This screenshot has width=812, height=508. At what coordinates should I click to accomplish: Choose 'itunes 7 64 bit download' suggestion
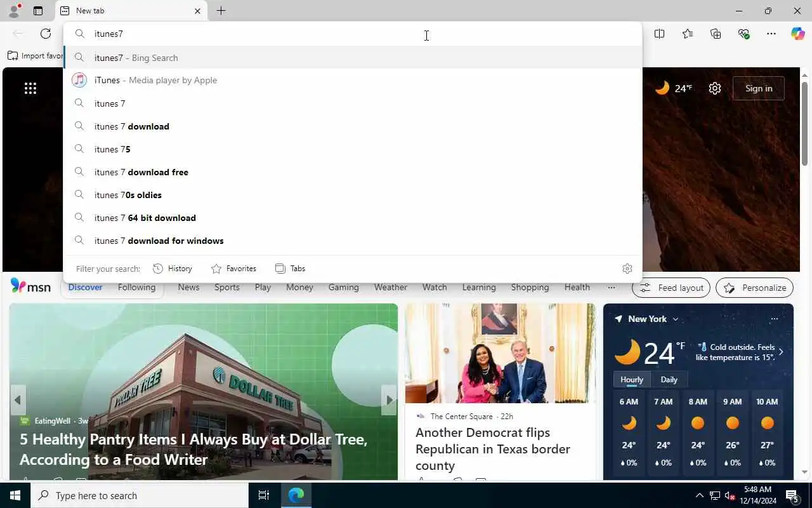[x=353, y=218]
